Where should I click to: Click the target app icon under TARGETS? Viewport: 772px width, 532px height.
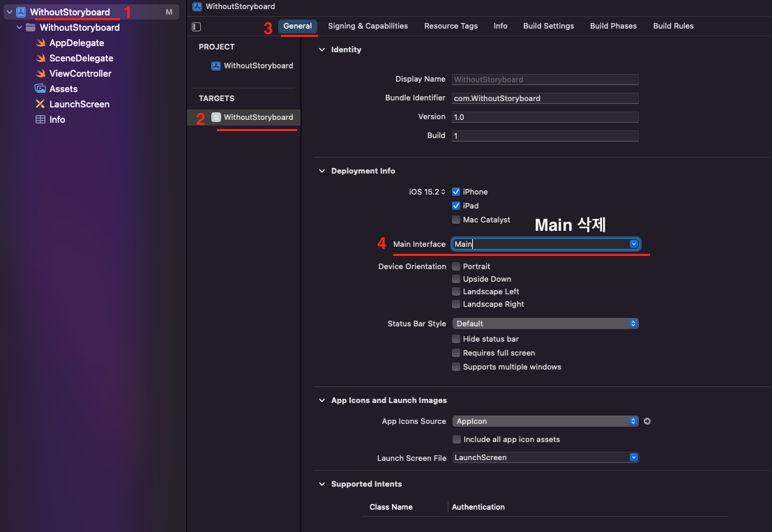(215, 117)
